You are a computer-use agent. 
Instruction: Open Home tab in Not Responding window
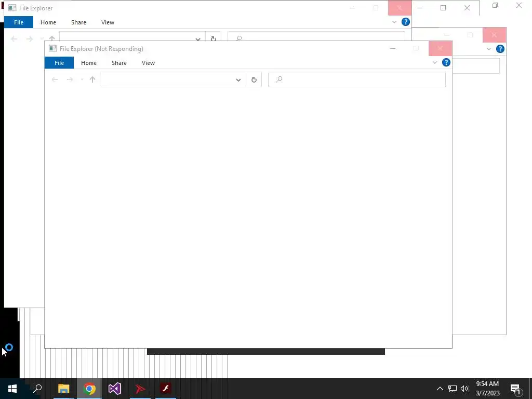click(88, 63)
